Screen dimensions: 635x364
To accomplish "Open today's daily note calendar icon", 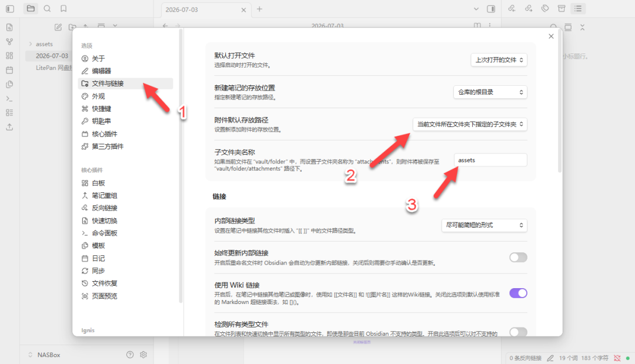I will tap(10, 70).
